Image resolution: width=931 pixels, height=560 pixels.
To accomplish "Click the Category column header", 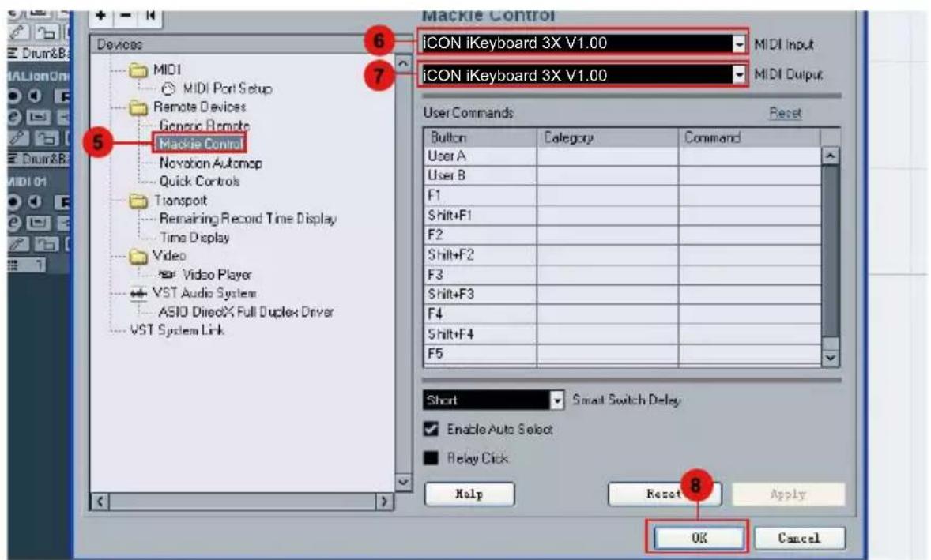I will [608, 137].
